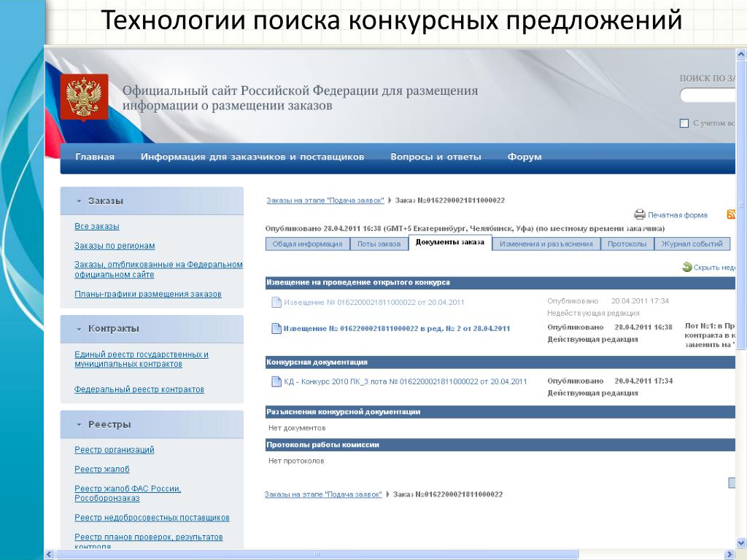747x560 pixels.
Task: Switch to the Общая информация tab
Action: (x=307, y=244)
